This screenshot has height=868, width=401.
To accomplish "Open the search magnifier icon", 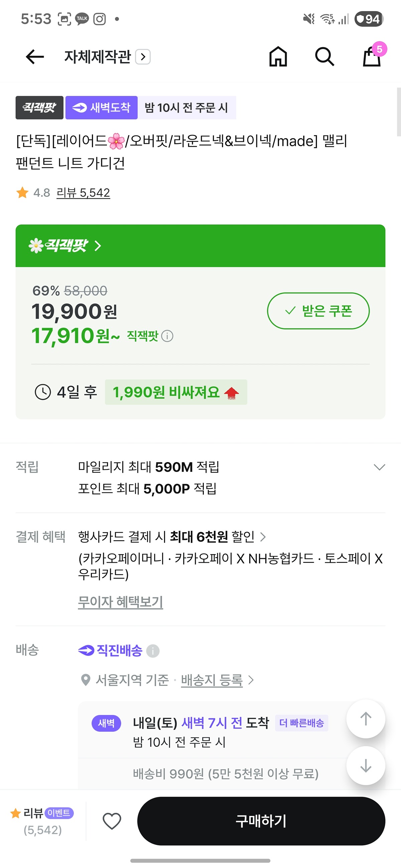I will coord(324,57).
